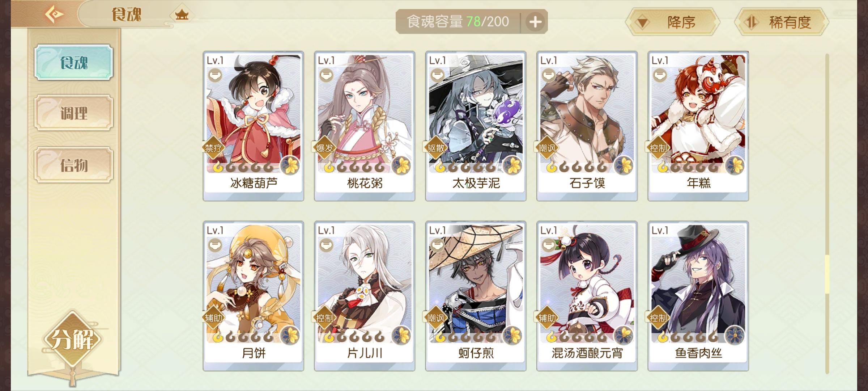This screenshot has height=391, width=868.
Task: Add capacity with the plus icon
Action: click(x=535, y=22)
